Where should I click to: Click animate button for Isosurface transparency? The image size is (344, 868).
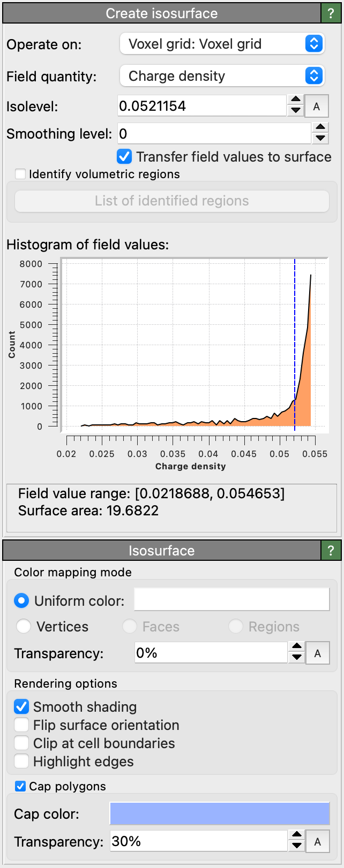point(317,653)
